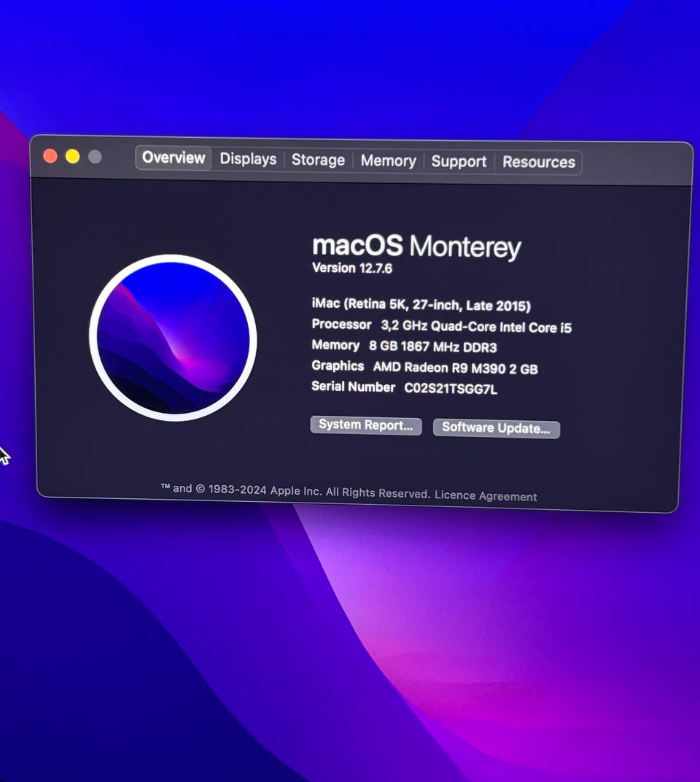Switch to the Overview tab
The height and width of the screenshot is (782, 700).
point(174,158)
